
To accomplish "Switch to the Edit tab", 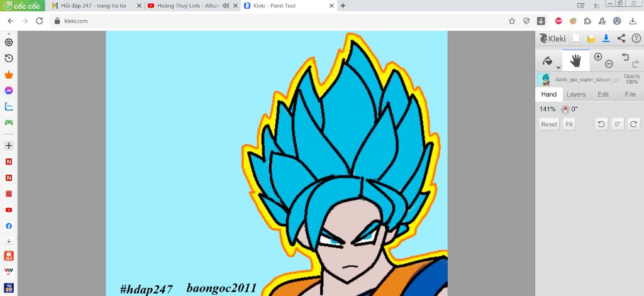I will [603, 94].
